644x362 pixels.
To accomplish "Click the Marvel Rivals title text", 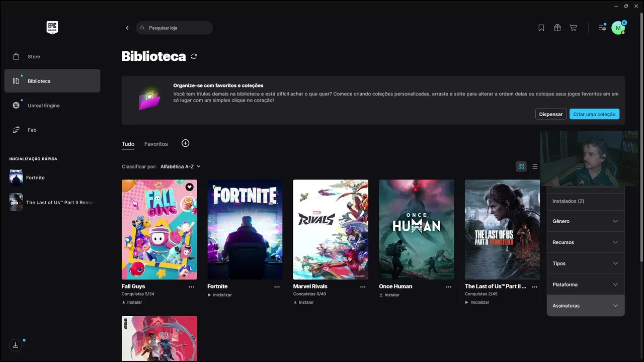I will tap(310, 287).
